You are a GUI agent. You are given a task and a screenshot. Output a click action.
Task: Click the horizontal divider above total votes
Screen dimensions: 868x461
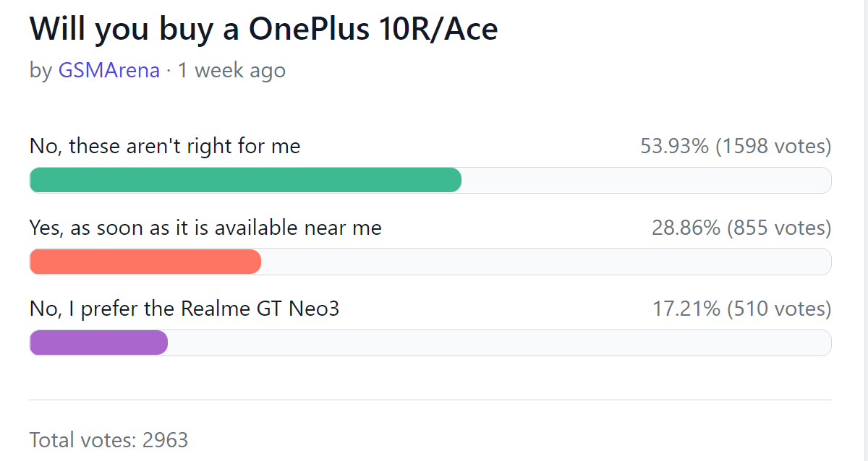pyautogui.click(x=430, y=400)
